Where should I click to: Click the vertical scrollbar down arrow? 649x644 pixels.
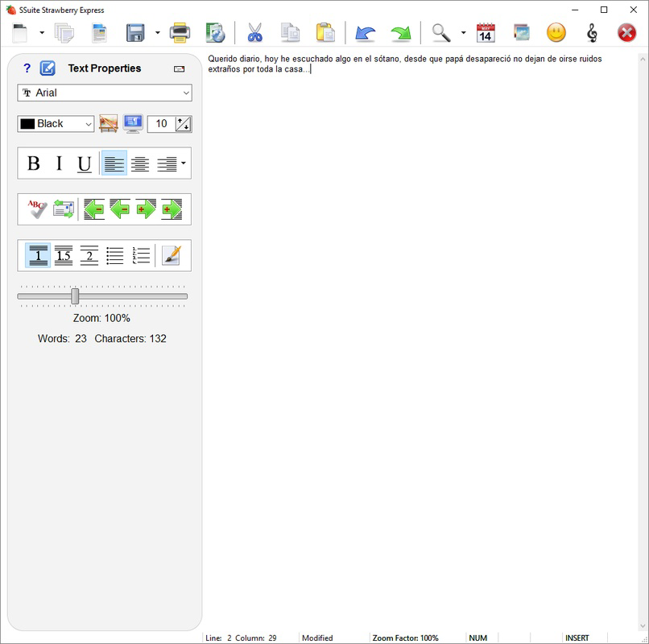coord(643,626)
